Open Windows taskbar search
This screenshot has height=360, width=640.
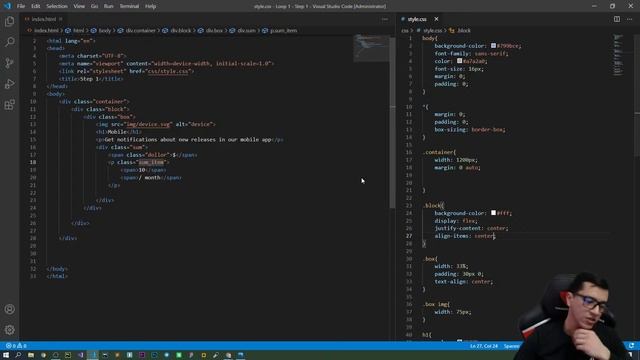click(x=18, y=355)
